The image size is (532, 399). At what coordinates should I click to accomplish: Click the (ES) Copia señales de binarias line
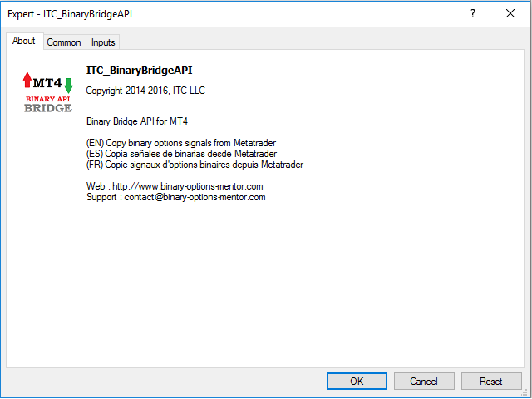coord(181,154)
